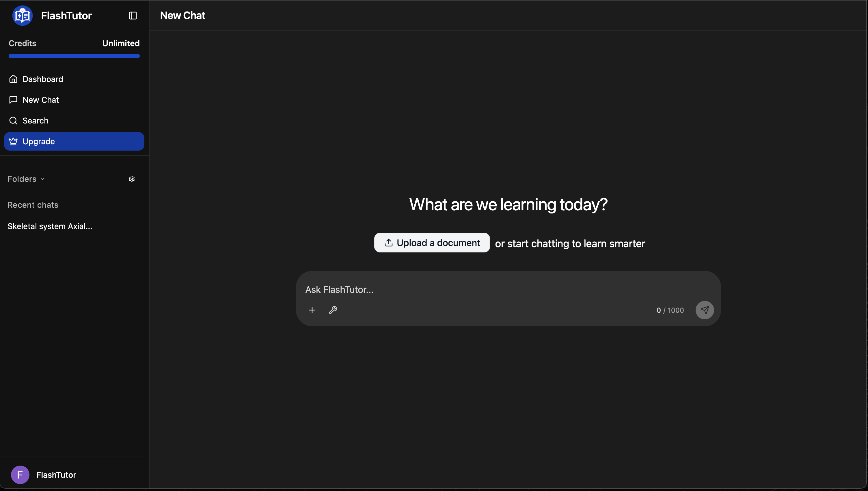Click the send message paper-plane icon
868x491 pixels.
pos(704,310)
